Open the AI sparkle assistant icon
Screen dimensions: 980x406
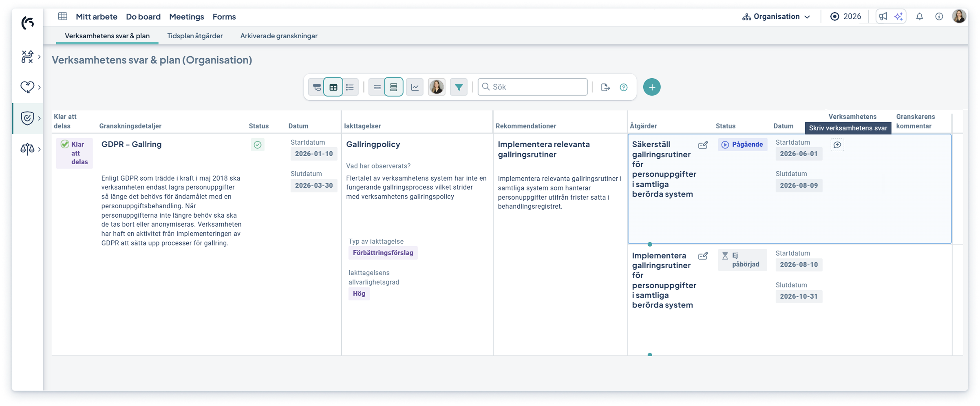click(898, 17)
